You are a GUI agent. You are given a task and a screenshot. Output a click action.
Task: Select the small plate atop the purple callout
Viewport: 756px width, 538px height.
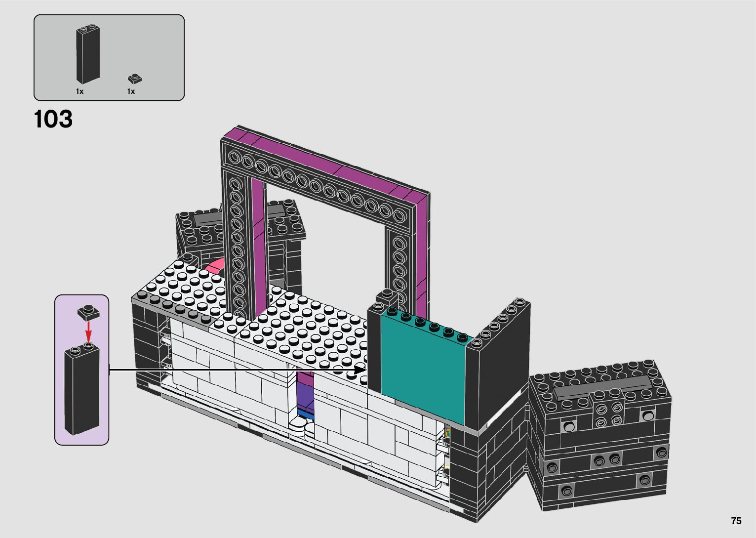click(89, 312)
